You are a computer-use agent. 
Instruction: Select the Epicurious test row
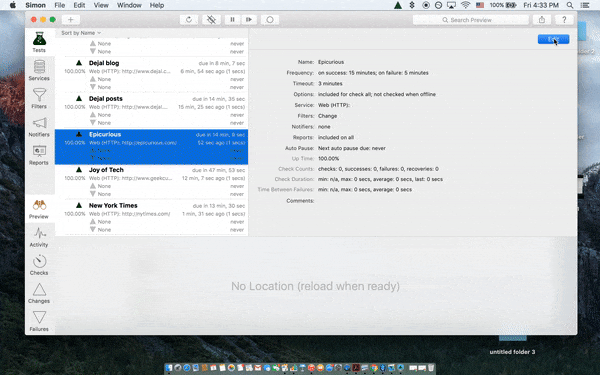click(152, 147)
